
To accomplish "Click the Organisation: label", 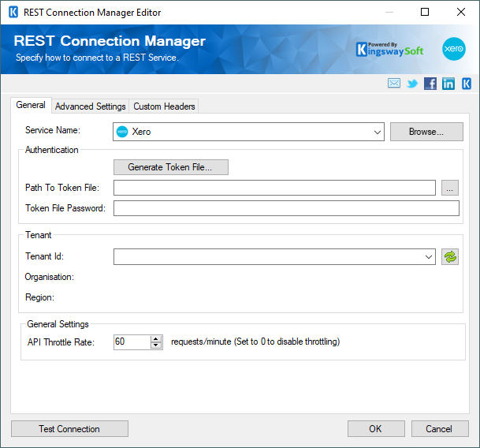I will coord(50,277).
